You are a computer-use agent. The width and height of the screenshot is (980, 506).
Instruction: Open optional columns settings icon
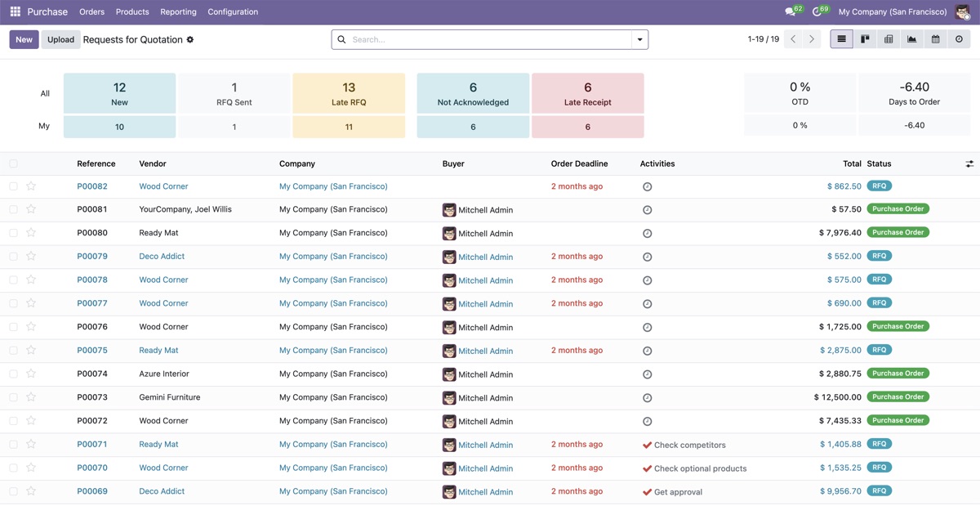[x=969, y=163]
